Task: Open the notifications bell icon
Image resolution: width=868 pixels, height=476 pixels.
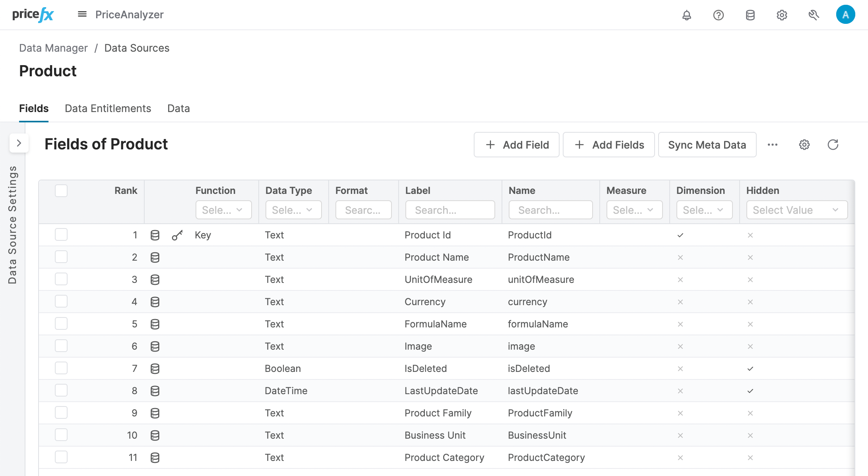Action: click(x=686, y=15)
